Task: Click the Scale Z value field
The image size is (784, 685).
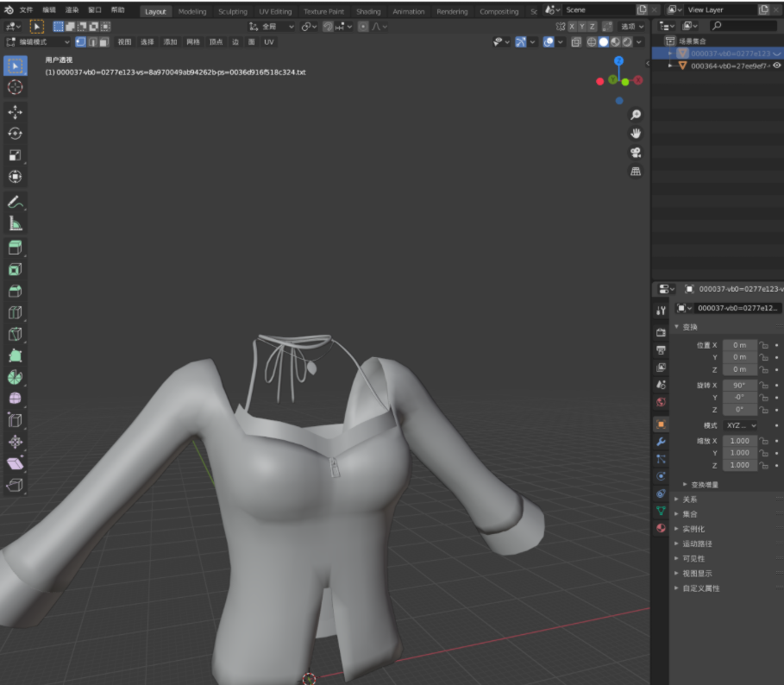Action: (740, 465)
